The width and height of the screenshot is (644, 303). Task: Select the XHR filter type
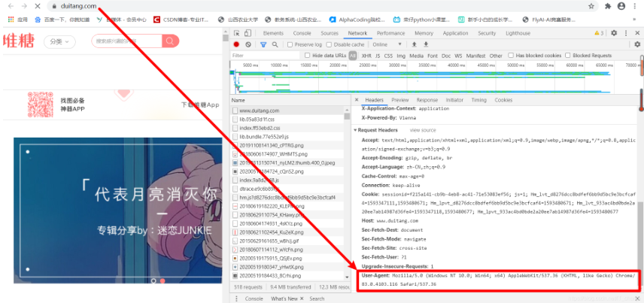pyautogui.click(x=366, y=56)
